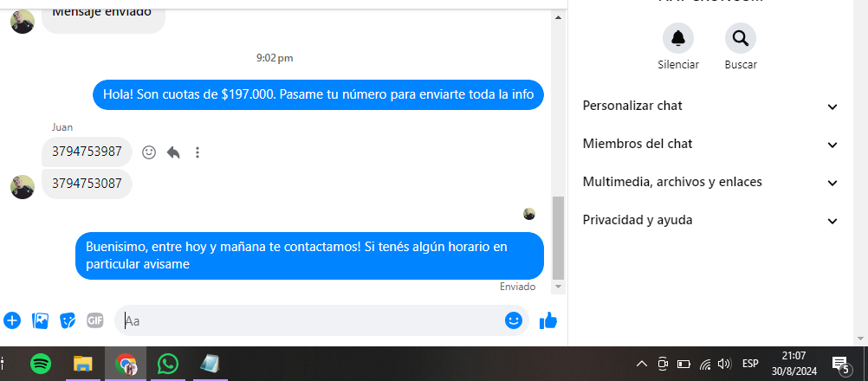Open the GIF picker
This screenshot has width=868, height=381.
(95, 320)
